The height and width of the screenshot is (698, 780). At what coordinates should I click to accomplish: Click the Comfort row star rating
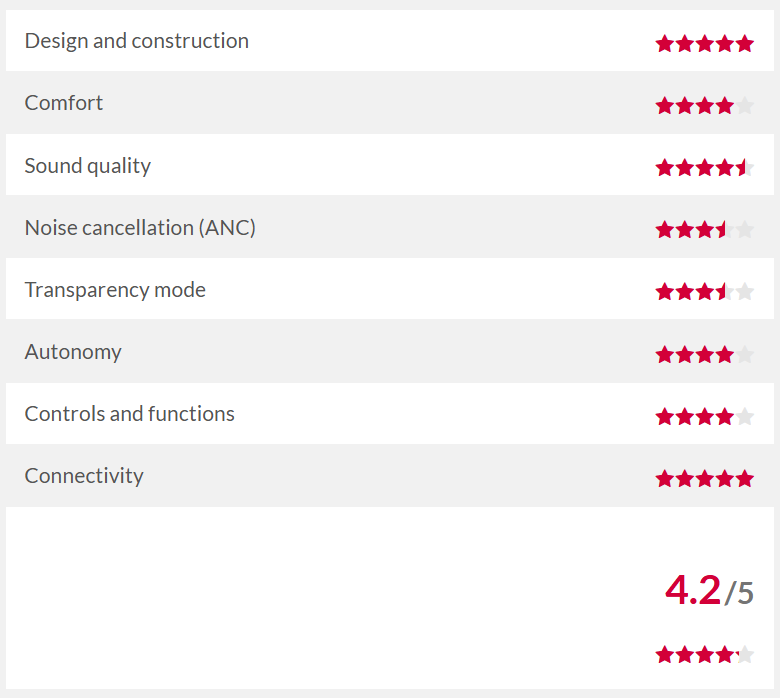tap(704, 105)
